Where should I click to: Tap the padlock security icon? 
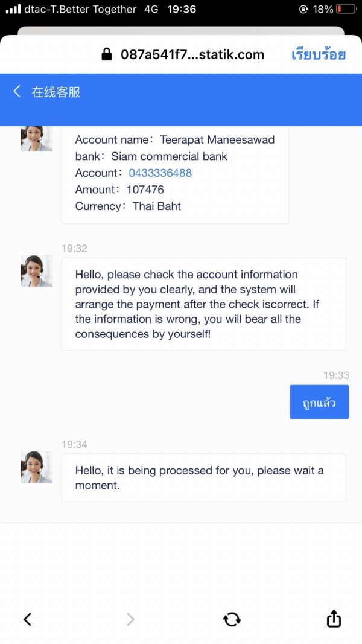click(x=107, y=54)
